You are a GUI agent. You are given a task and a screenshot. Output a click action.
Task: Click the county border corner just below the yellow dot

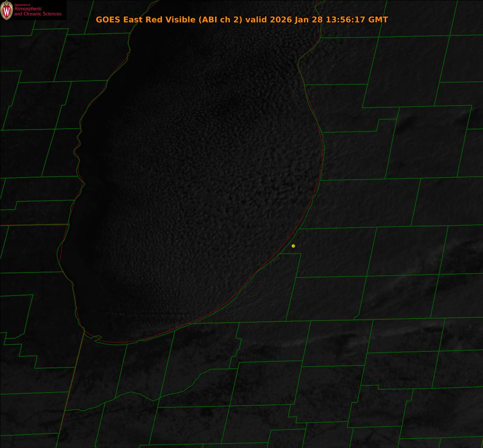pyautogui.click(x=300, y=254)
